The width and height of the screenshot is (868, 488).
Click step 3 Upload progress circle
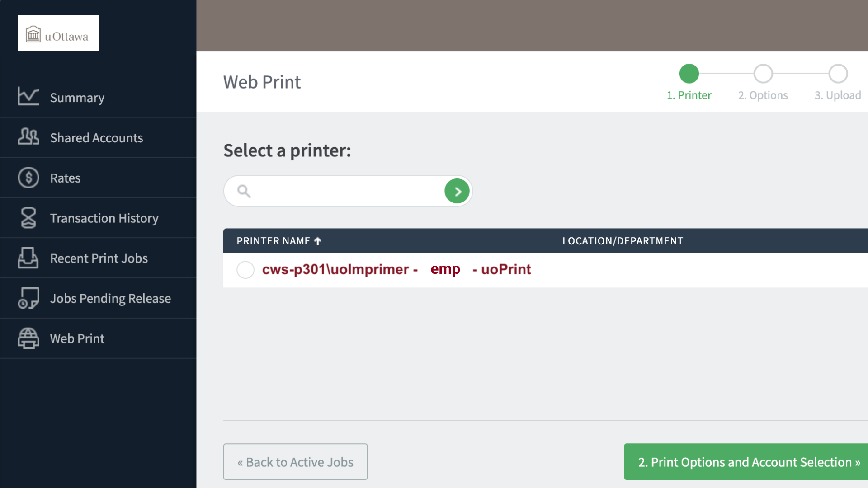[x=838, y=74]
